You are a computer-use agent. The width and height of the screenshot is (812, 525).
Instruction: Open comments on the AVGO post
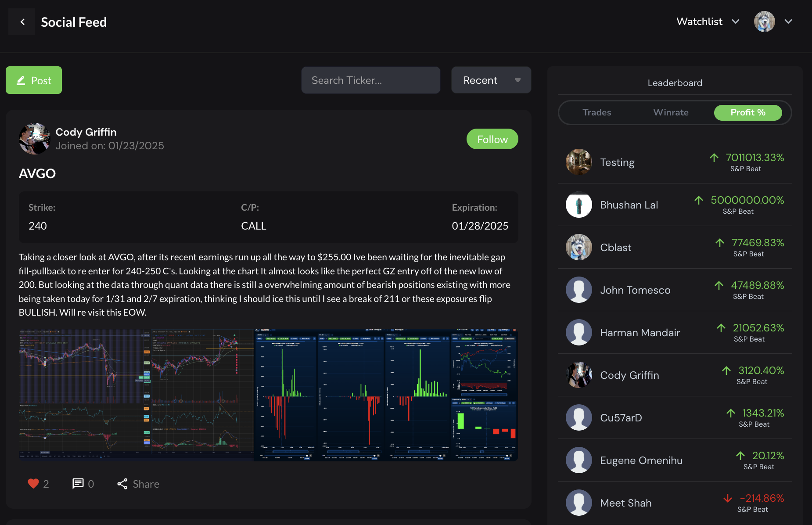pos(78,484)
